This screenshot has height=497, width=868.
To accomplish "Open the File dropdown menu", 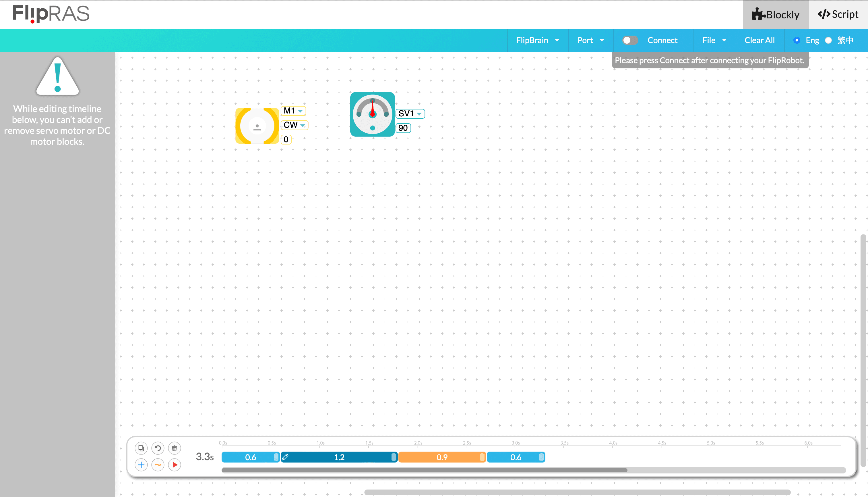I will (714, 40).
